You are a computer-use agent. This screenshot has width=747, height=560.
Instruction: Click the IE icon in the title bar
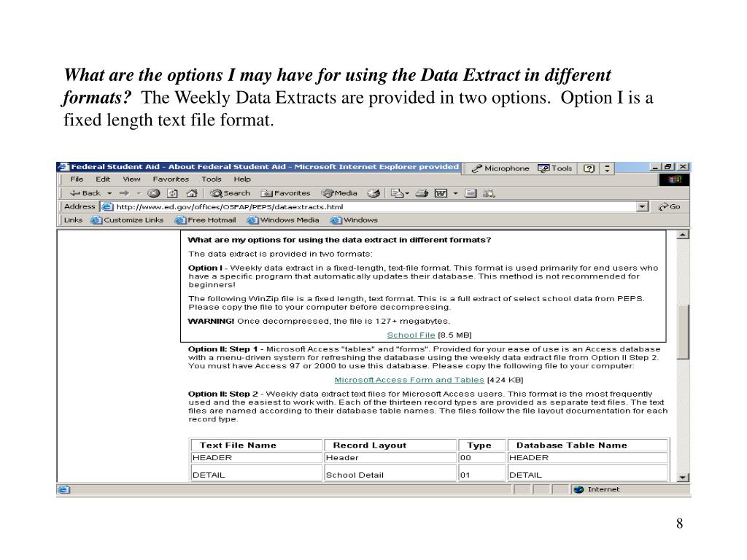point(63,167)
